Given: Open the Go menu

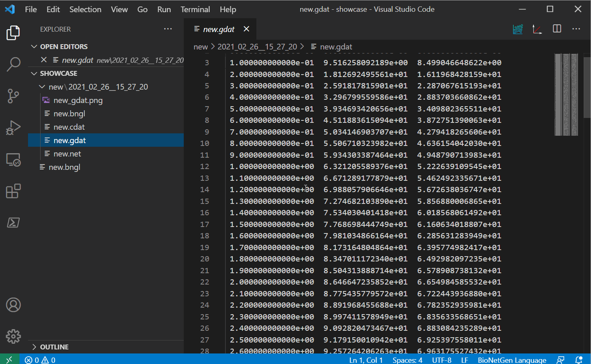Looking at the screenshot, I should (142, 9).
